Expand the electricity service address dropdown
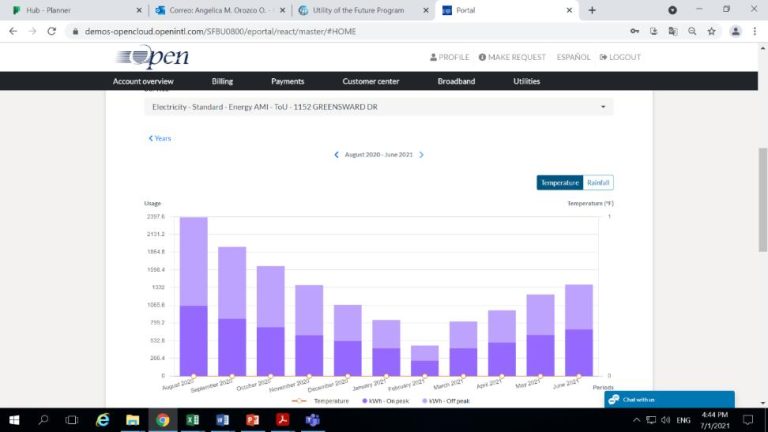This screenshot has height=432, width=768. coord(603,107)
